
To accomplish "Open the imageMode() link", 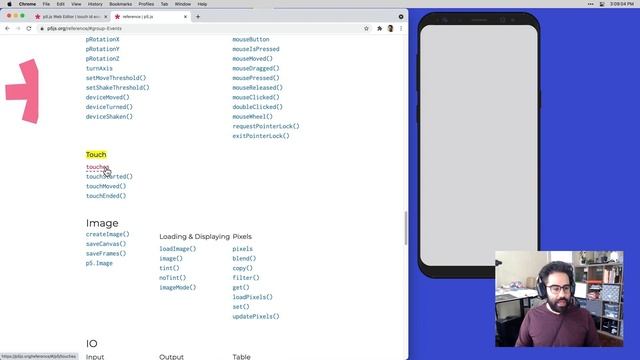I will pos(178,288).
